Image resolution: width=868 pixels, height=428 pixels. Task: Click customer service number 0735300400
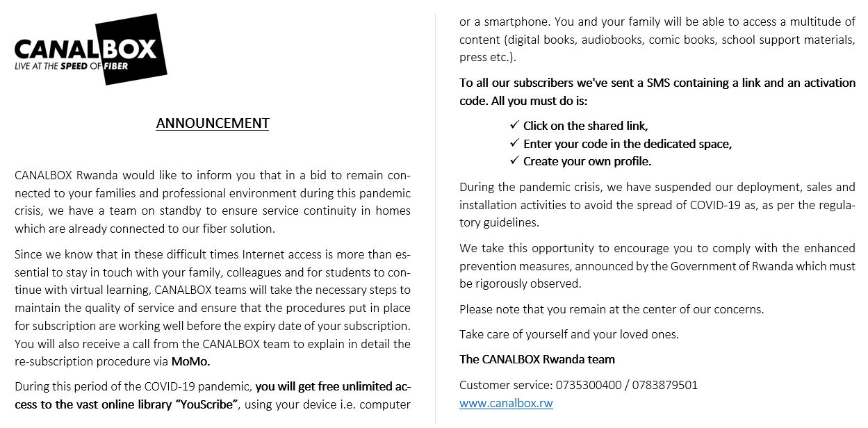[x=591, y=385]
